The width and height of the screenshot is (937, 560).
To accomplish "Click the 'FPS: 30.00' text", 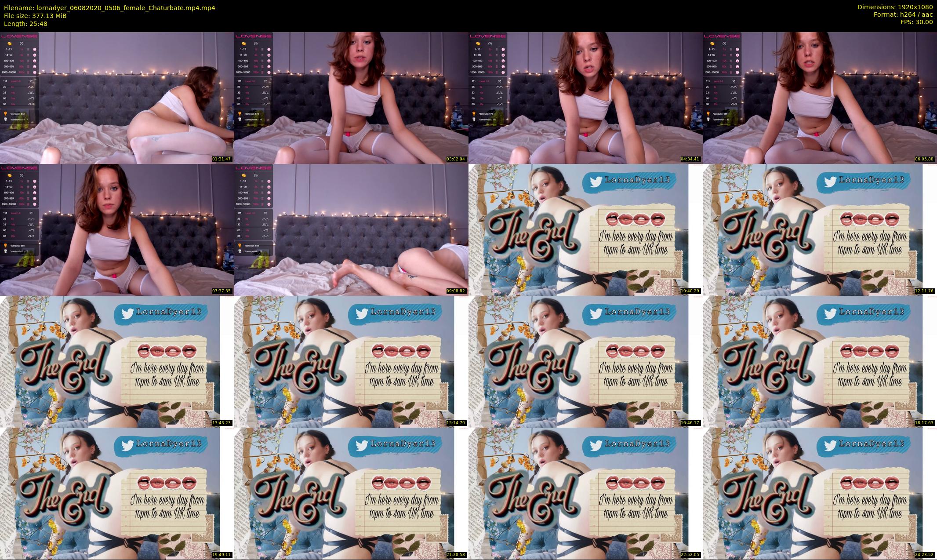I will pyautogui.click(x=916, y=22).
